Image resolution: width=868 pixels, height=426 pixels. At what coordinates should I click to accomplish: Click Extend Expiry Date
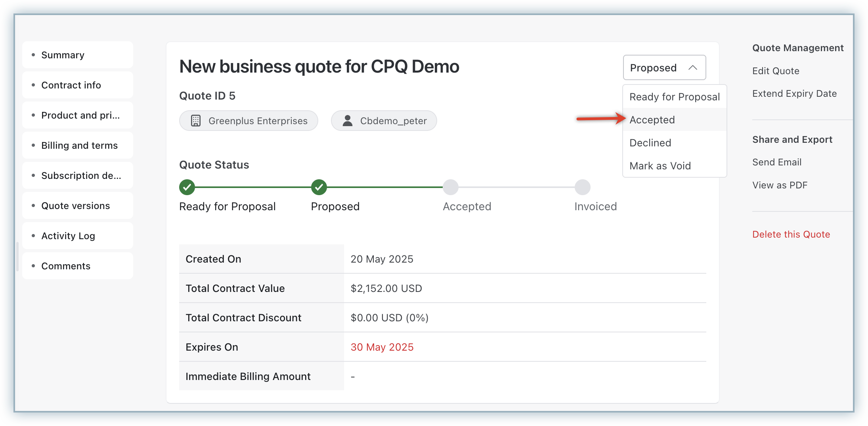pyautogui.click(x=794, y=94)
